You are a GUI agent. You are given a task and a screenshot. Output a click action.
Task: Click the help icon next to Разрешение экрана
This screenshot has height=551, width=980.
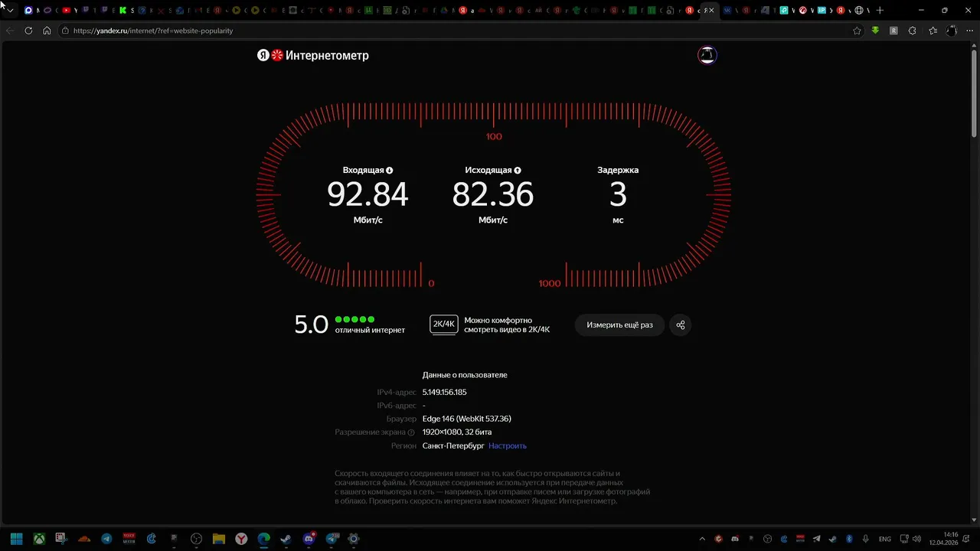pyautogui.click(x=411, y=432)
